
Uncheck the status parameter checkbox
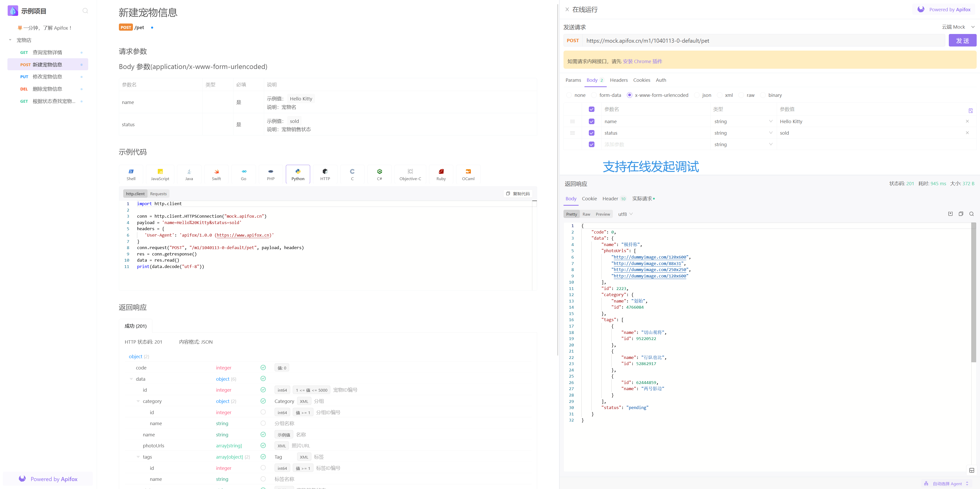592,133
